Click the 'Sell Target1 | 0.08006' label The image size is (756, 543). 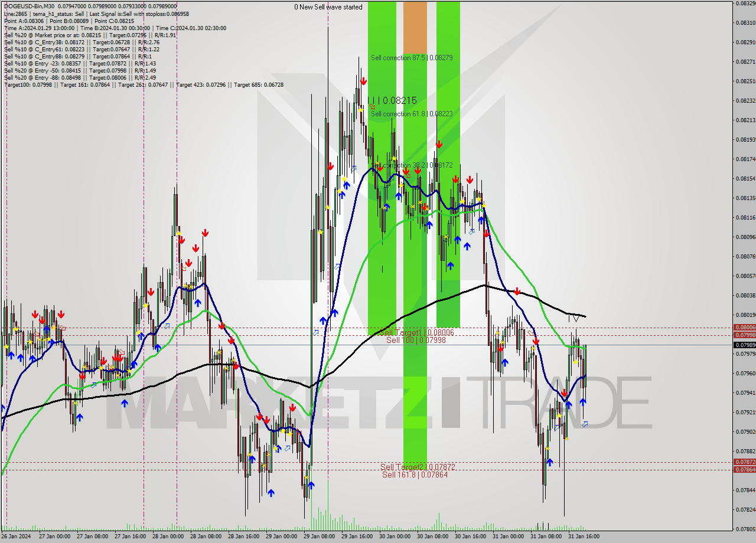(416, 333)
